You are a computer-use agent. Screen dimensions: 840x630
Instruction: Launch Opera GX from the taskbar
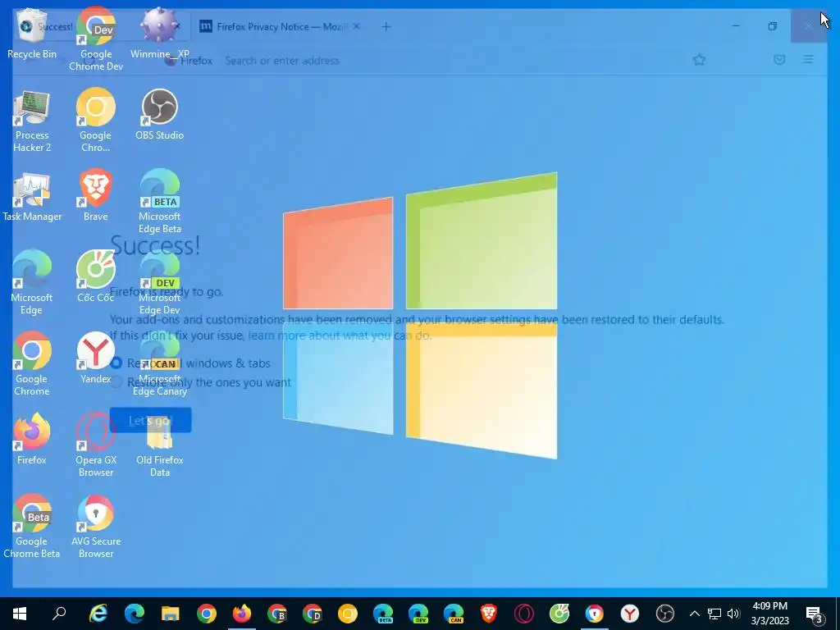[524, 614]
